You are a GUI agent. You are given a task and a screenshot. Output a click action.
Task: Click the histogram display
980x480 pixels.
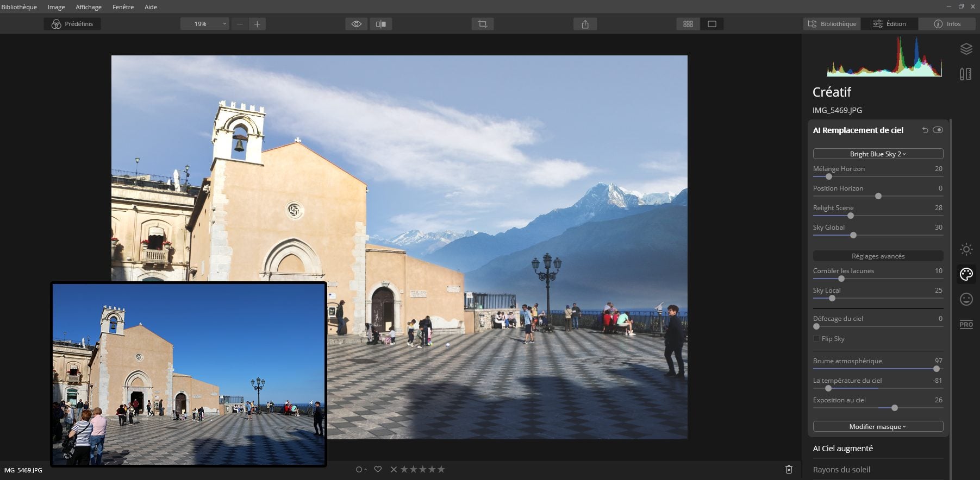point(884,56)
